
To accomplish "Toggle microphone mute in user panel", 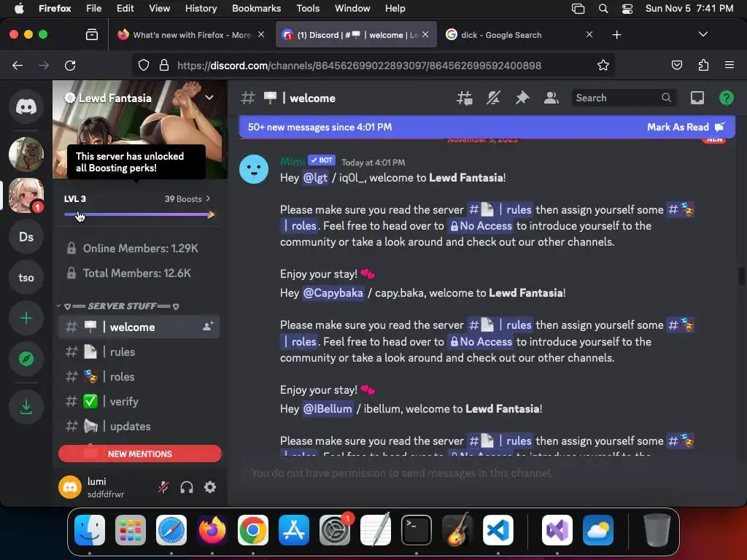I will [x=163, y=487].
